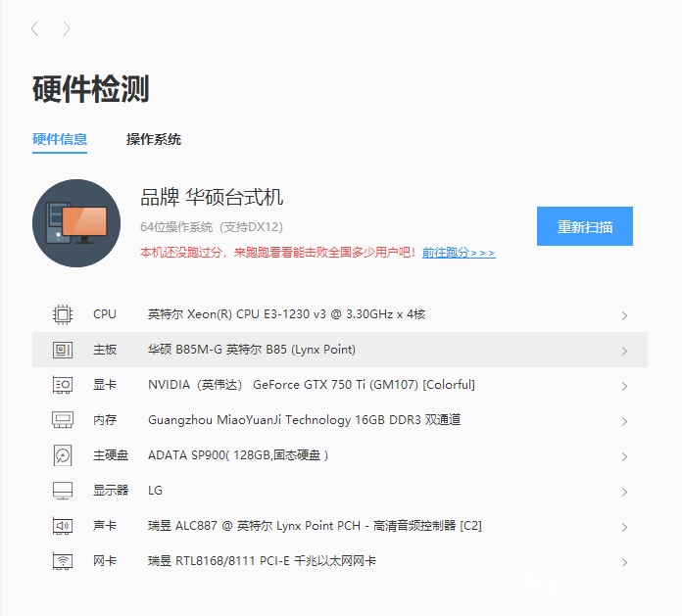Click the graphics card (显卡) icon
The width and height of the screenshot is (682, 616).
coord(63,385)
